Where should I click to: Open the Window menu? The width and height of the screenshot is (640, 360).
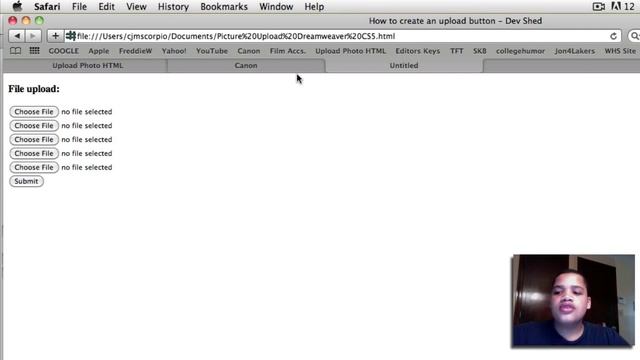pyautogui.click(x=276, y=7)
